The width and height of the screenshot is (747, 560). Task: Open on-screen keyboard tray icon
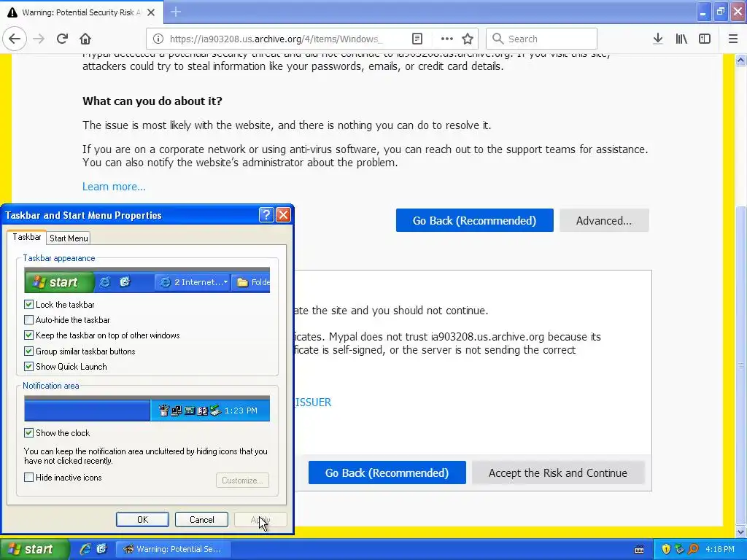pyautogui.click(x=639, y=550)
